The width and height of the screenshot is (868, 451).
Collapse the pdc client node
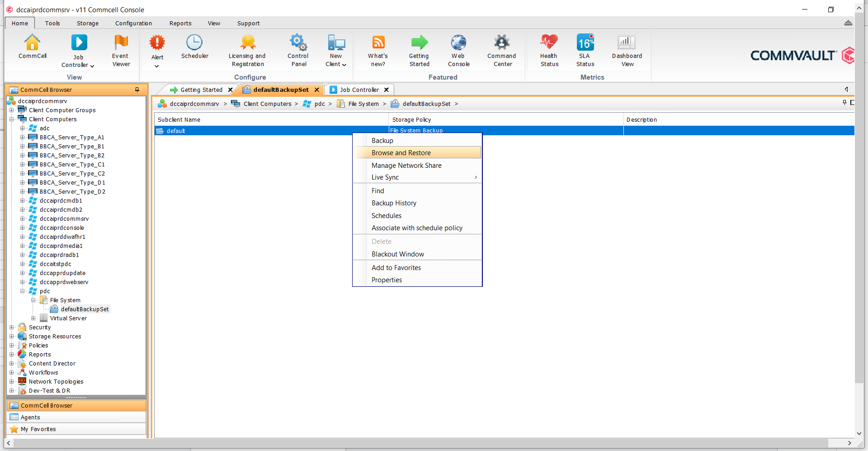(23, 291)
